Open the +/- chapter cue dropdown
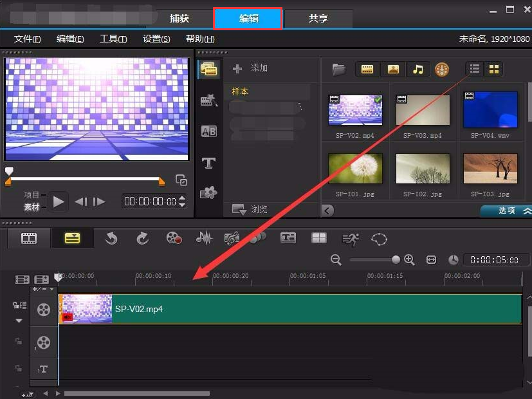 [44, 289]
